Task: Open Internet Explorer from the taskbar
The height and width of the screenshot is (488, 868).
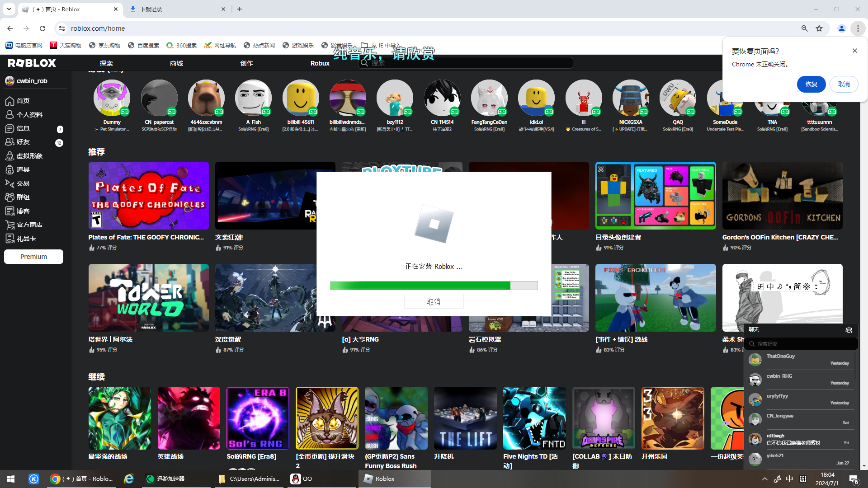Action: pyautogui.click(x=129, y=479)
